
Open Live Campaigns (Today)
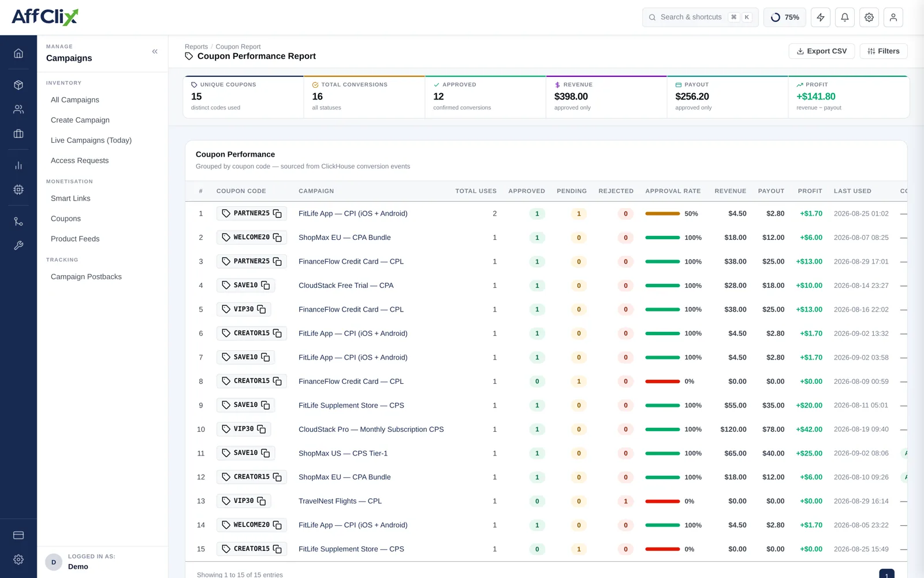click(x=91, y=140)
